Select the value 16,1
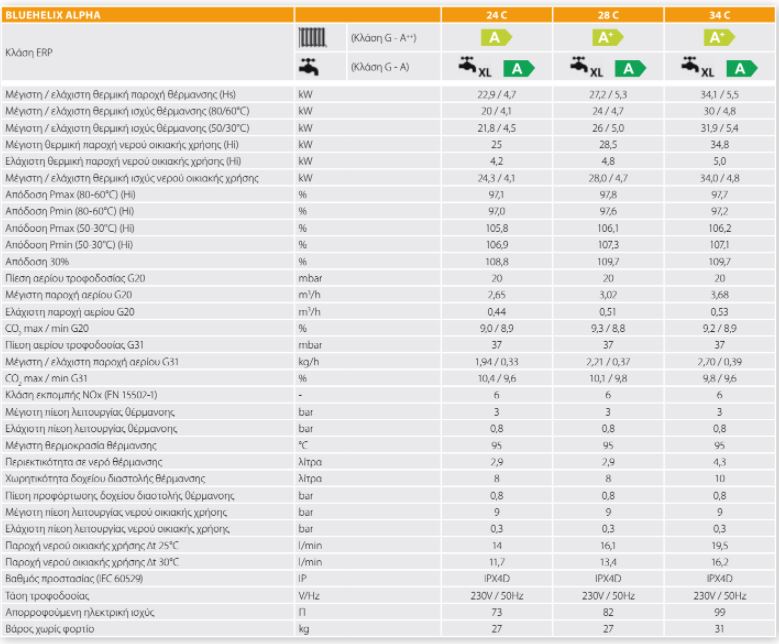Screen dimensions: 779x644 (x=608, y=546)
